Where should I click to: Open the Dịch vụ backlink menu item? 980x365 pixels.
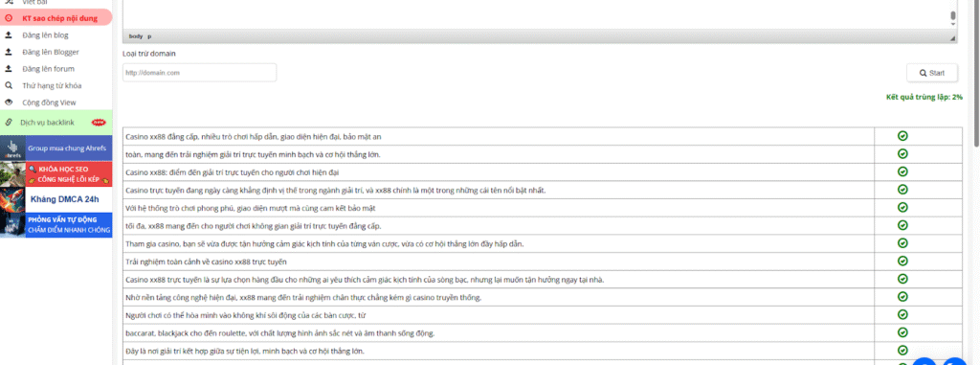pos(56,122)
